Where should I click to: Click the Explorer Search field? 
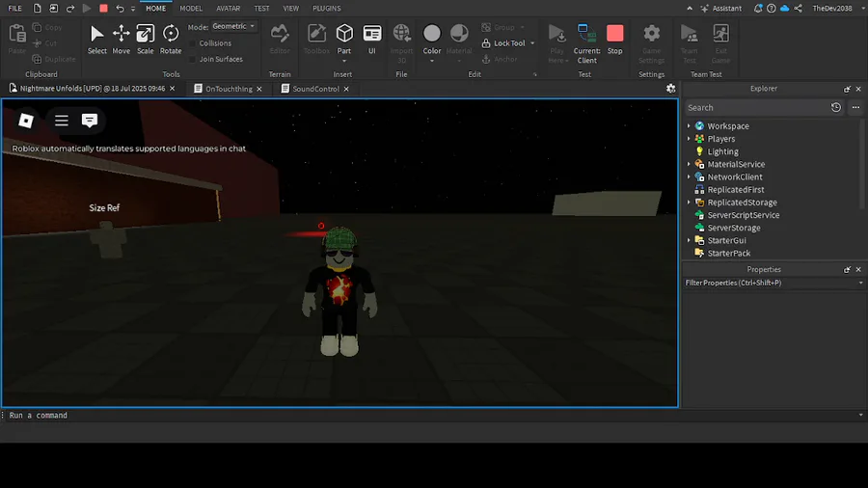pos(756,107)
